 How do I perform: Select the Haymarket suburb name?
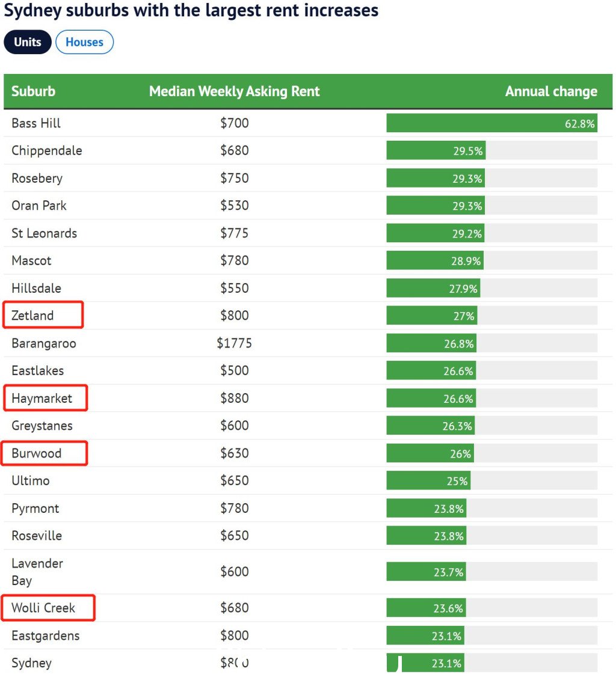tap(42, 398)
